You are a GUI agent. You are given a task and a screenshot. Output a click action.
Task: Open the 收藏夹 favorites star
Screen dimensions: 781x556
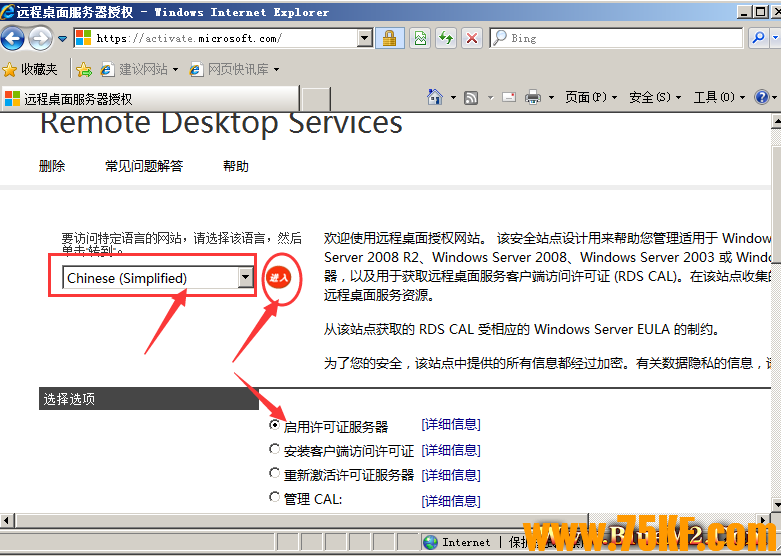pyautogui.click(x=30, y=69)
